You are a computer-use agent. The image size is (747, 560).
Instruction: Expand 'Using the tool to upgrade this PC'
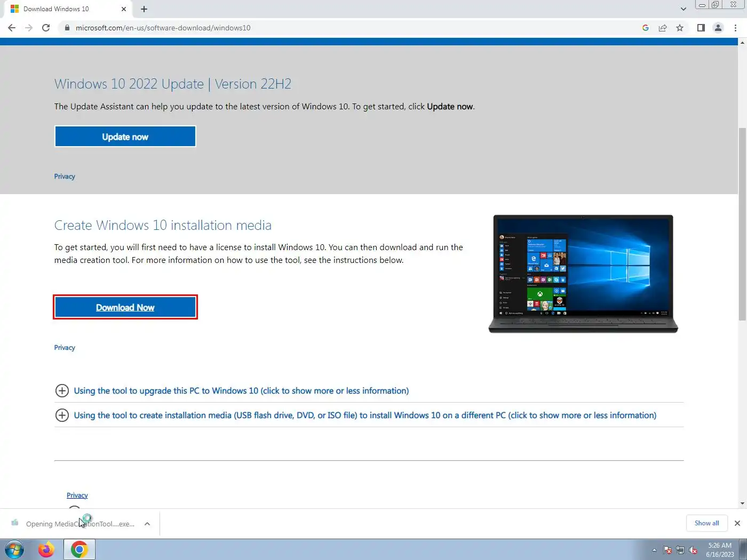tap(241, 391)
